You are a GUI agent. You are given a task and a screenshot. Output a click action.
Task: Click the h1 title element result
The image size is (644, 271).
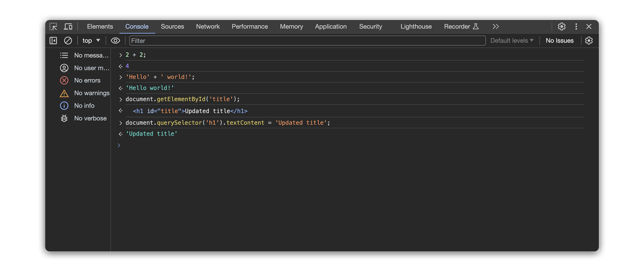190,111
